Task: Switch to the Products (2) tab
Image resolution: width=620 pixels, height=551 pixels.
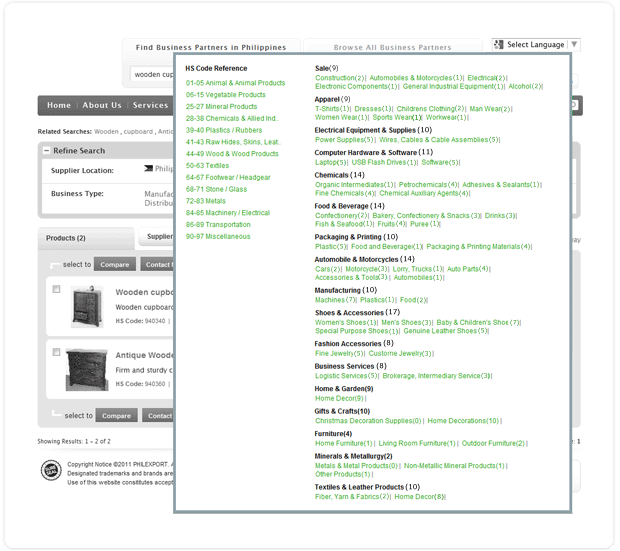Action: 86,238
